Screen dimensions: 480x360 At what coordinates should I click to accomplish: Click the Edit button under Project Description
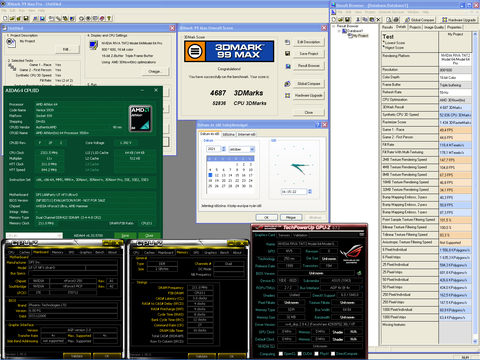[67, 49]
